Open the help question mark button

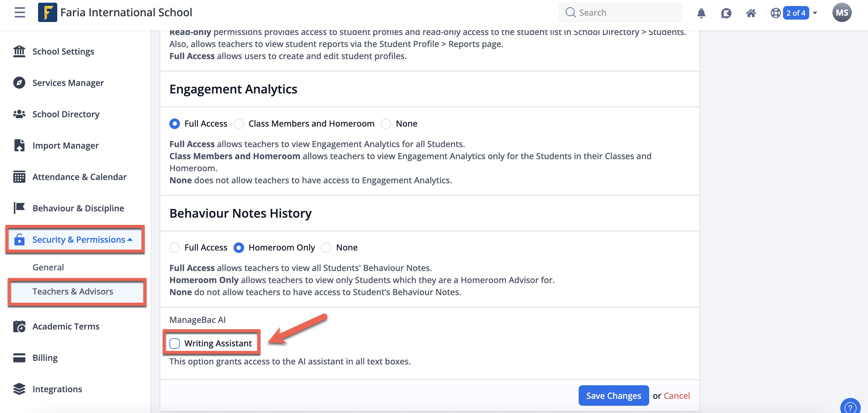tap(850, 407)
